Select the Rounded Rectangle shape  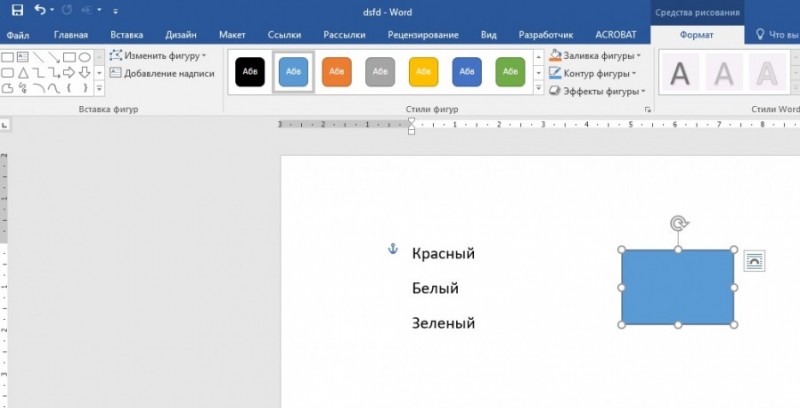pos(7,73)
